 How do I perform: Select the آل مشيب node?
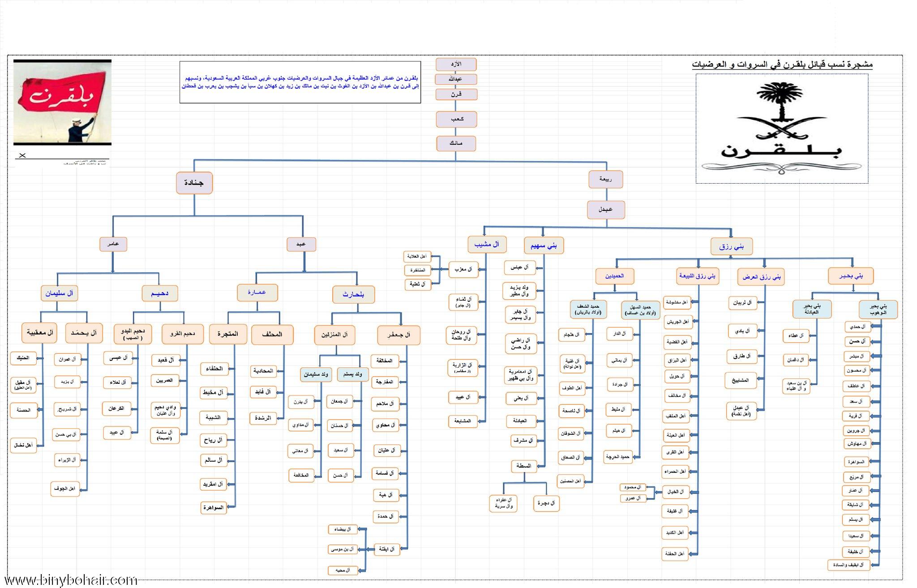pyautogui.click(x=487, y=245)
